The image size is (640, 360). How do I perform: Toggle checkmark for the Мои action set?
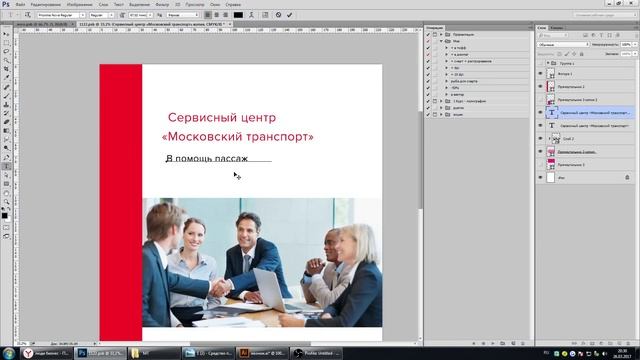click(x=428, y=41)
